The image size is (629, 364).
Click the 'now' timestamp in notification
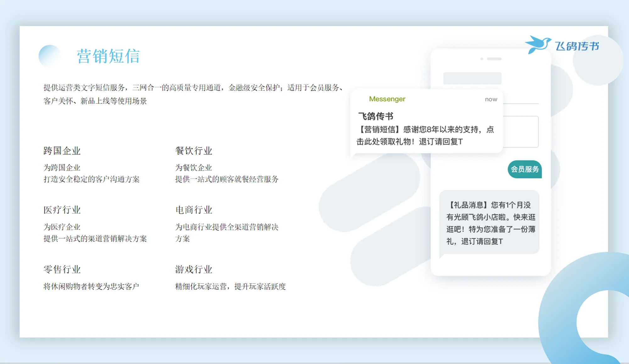[x=491, y=99]
